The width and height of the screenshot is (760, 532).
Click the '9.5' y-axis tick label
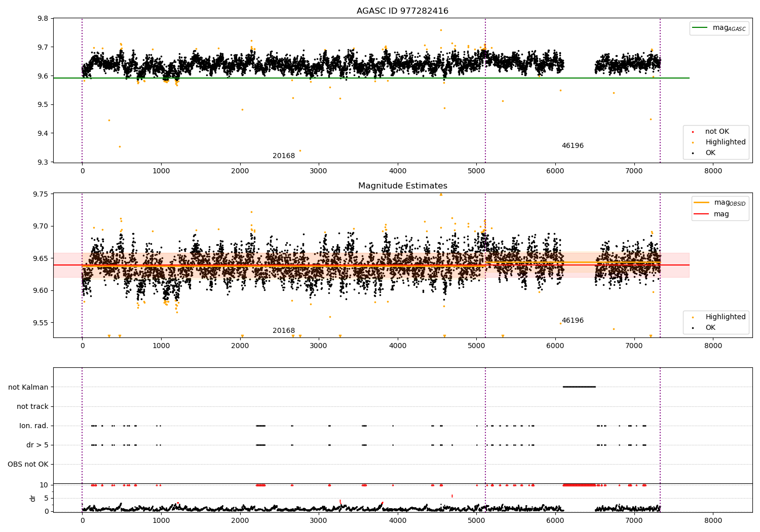coord(44,105)
